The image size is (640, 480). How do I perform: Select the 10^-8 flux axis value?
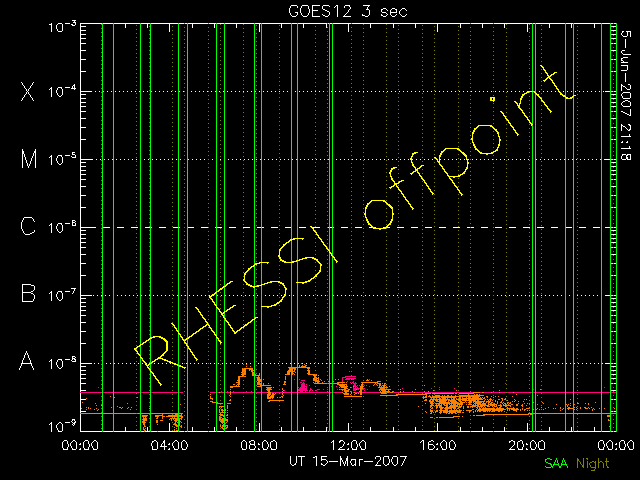click(62, 363)
